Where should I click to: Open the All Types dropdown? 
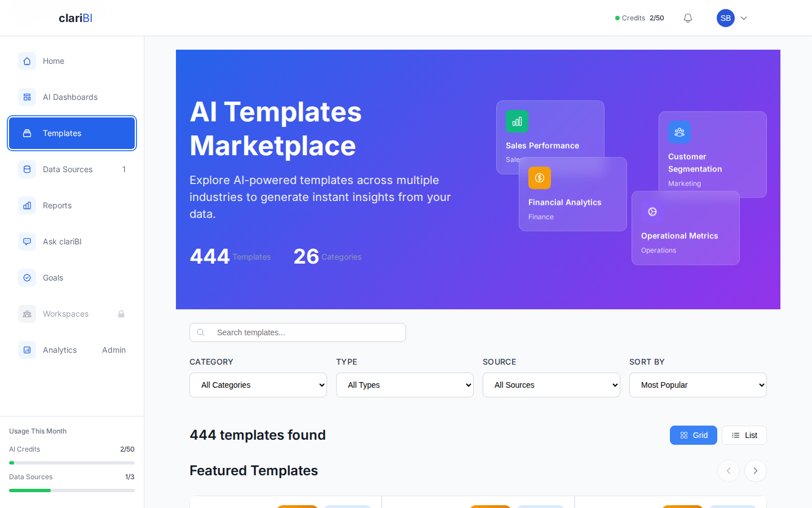point(404,385)
